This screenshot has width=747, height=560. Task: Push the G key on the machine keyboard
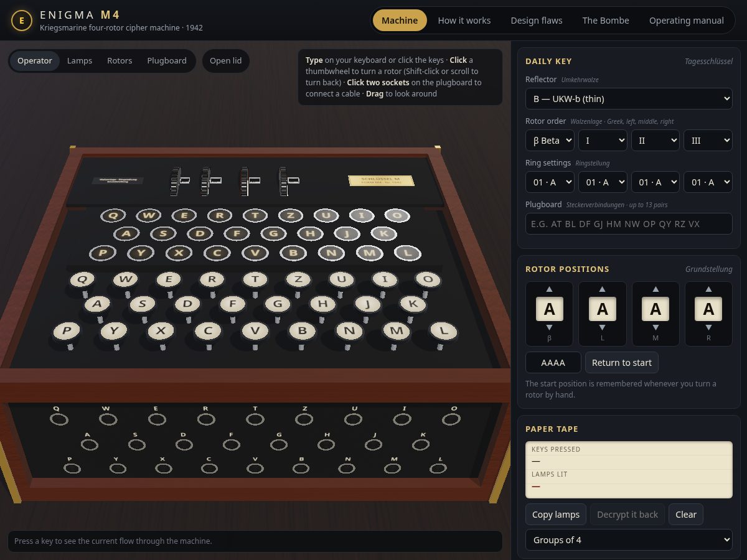click(278, 304)
